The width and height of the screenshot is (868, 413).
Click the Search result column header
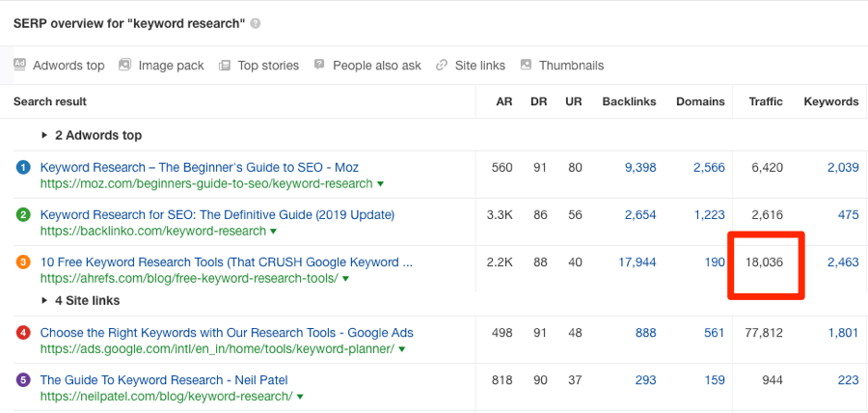pos(50,101)
